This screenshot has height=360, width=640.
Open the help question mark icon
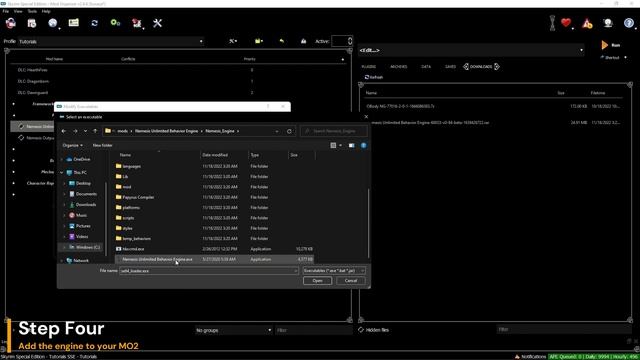tap(629, 23)
